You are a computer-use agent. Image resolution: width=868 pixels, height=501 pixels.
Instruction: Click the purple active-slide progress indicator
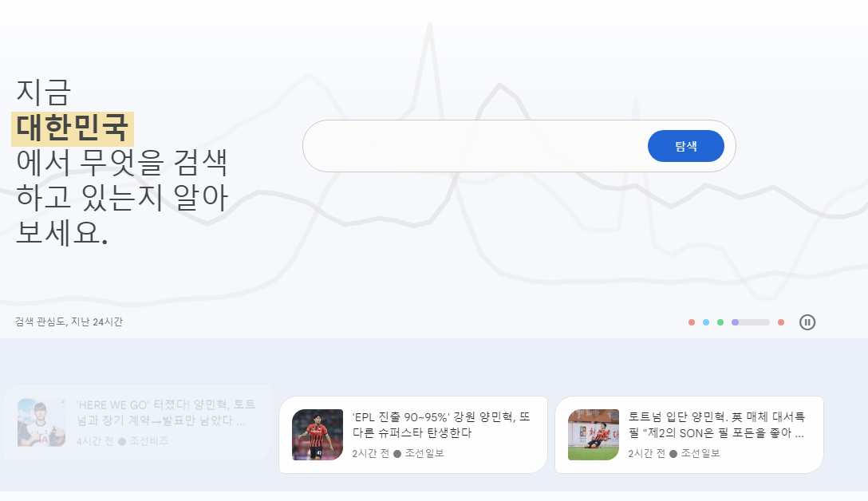(736, 322)
